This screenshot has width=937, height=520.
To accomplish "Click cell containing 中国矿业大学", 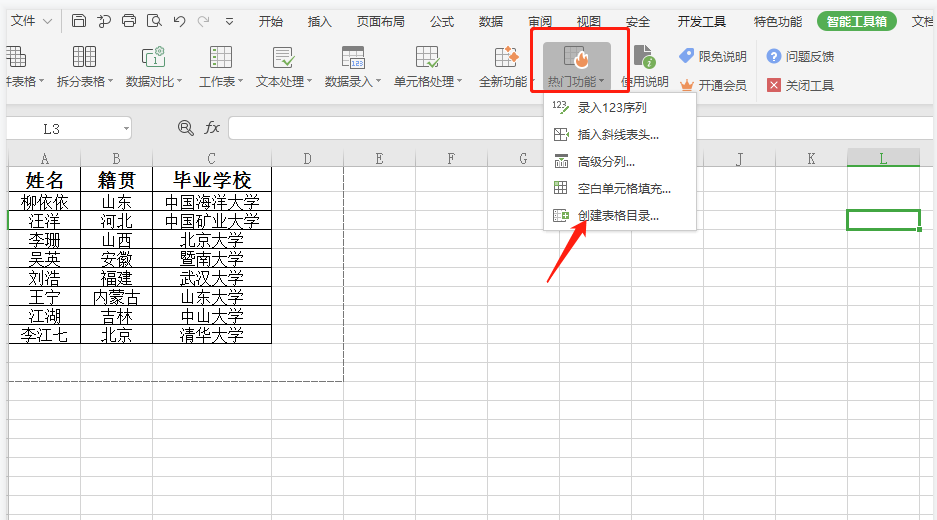I will (212, 221).
